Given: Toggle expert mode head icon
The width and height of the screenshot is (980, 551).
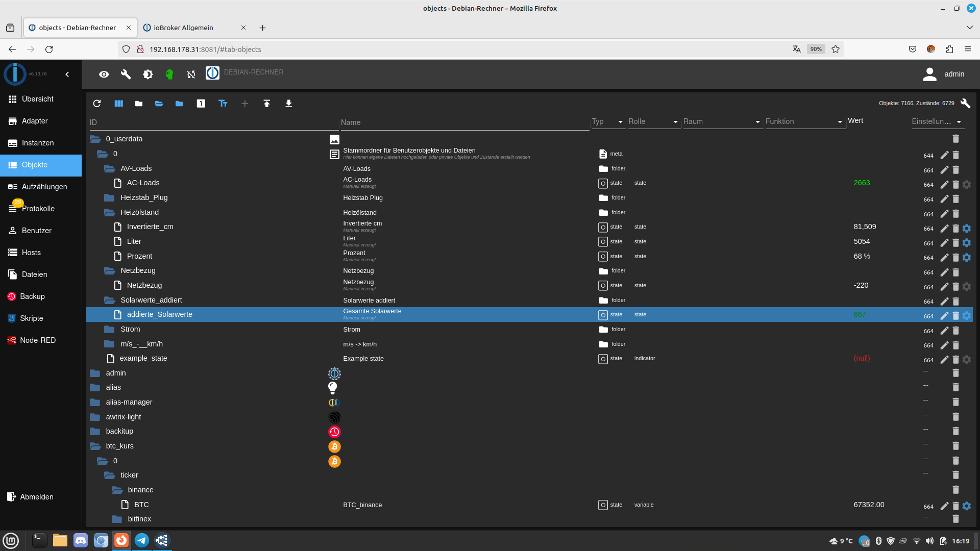Looking at the screenshot, I should [169, 74].
